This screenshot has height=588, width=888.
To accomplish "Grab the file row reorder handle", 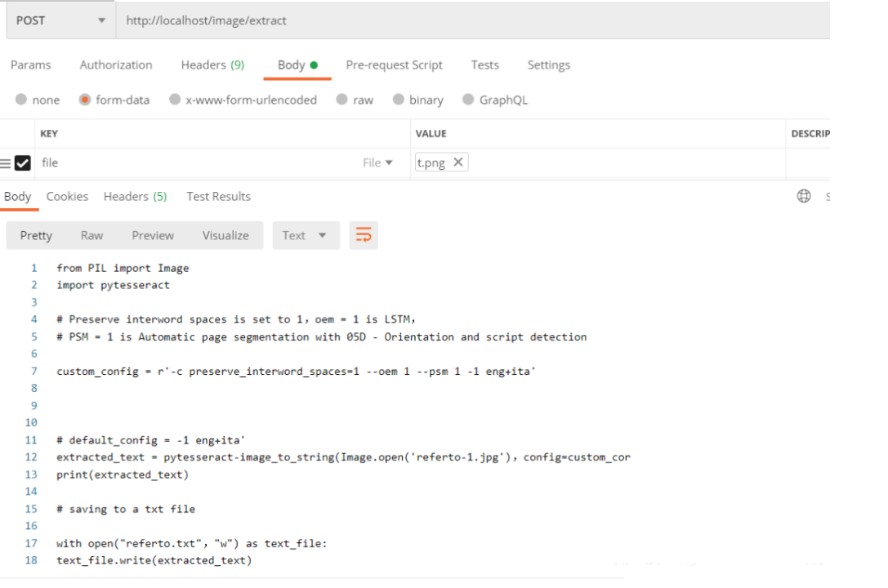I will click(x=6, y=163).
